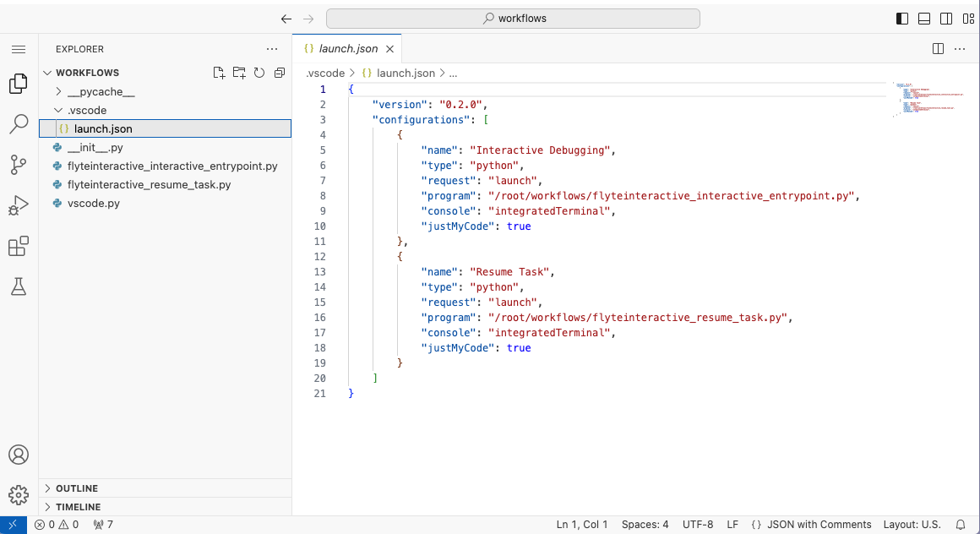Open the Source Control view
The width and height of the screenshot is (980, 534).
click(x=19, y=165)
